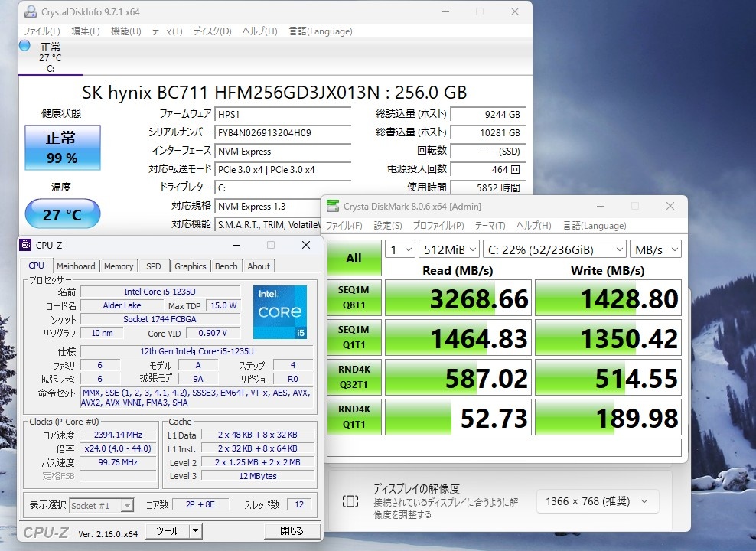Open the test count dropdown showing 1
Screen dimensions: 756x551
[399, 249]
